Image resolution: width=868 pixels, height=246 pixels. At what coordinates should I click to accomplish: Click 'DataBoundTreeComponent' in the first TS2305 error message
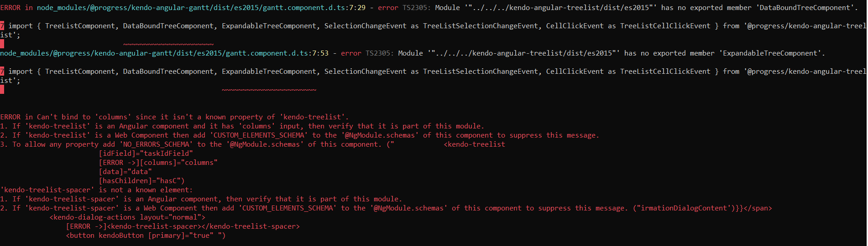point(806,8)
